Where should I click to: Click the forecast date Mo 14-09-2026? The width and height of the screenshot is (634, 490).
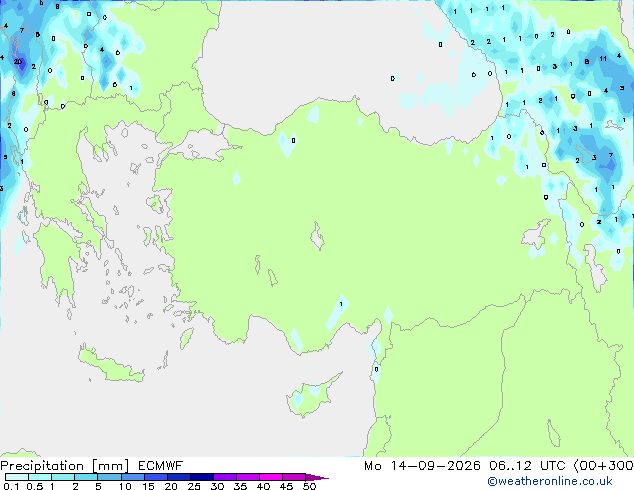coord(423,466)
